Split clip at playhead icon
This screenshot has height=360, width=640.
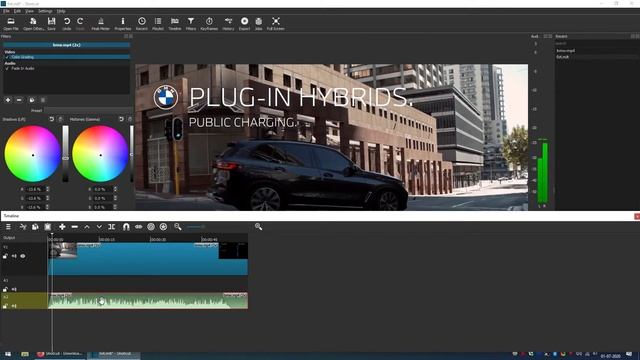tap(111, 227)
